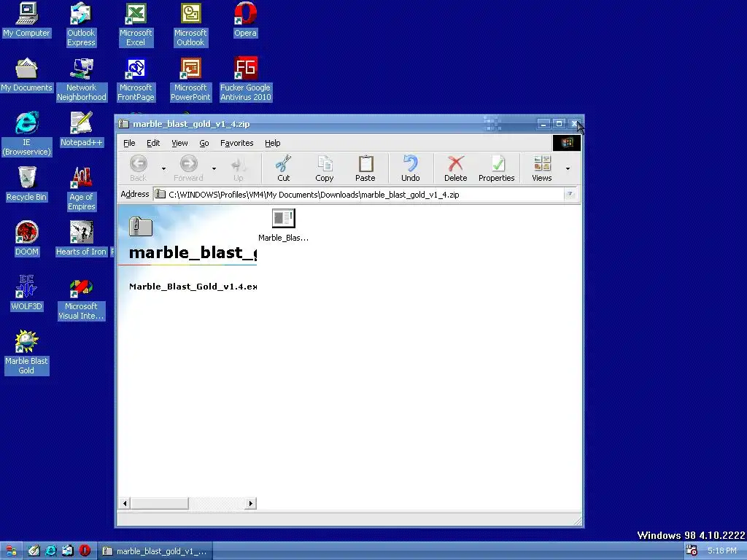Open the View menu
This screenshot has height=560, width=747.
(179, 143)
